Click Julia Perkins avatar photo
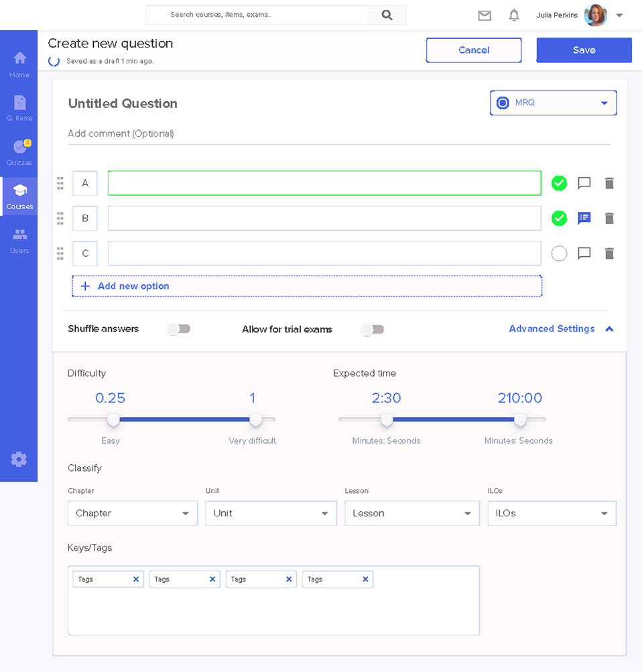 595,15
